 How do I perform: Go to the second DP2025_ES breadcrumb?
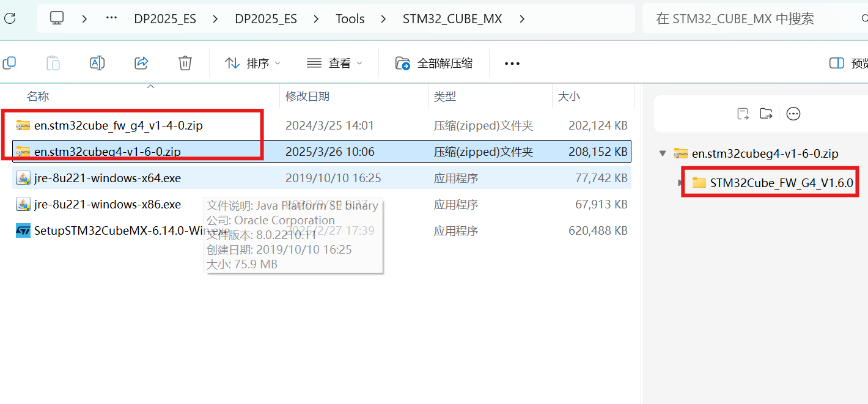pos(266,19)
